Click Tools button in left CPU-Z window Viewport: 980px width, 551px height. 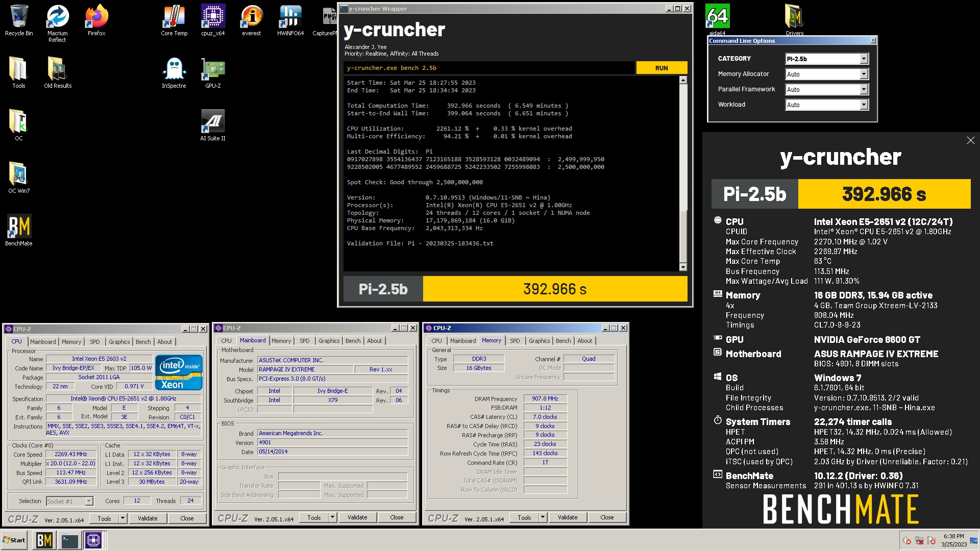click(104, 518)
